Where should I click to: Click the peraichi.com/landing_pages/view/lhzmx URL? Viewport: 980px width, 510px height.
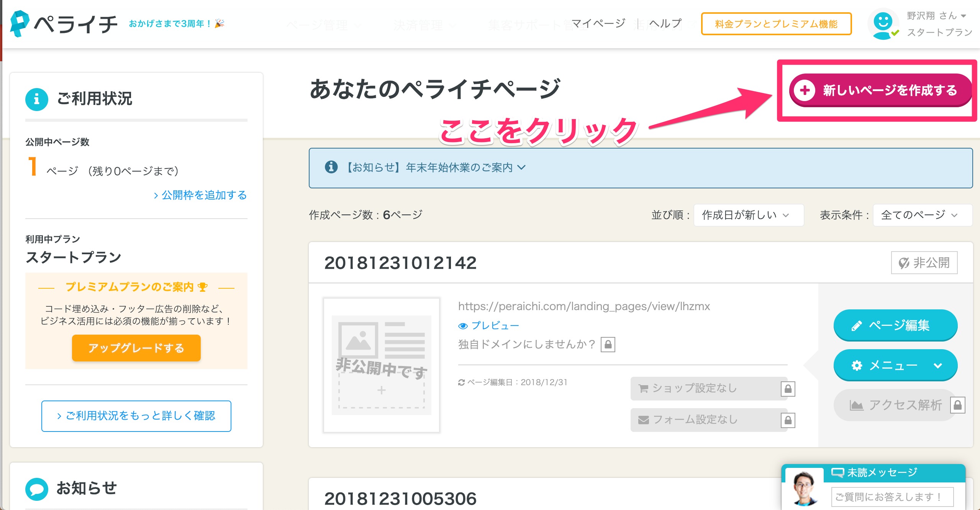coord(584,306)
